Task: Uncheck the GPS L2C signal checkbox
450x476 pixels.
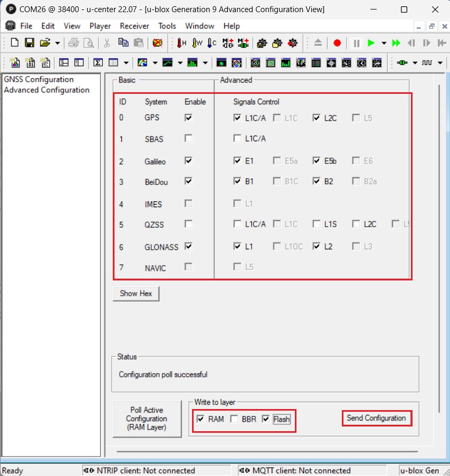Action: pyautogui.click(x=317, y=118)
